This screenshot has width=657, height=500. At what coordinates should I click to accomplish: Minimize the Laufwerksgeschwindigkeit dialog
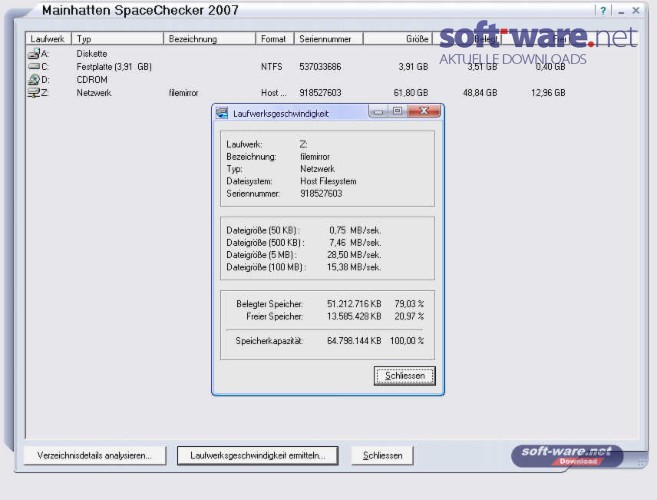click(378, 111)
